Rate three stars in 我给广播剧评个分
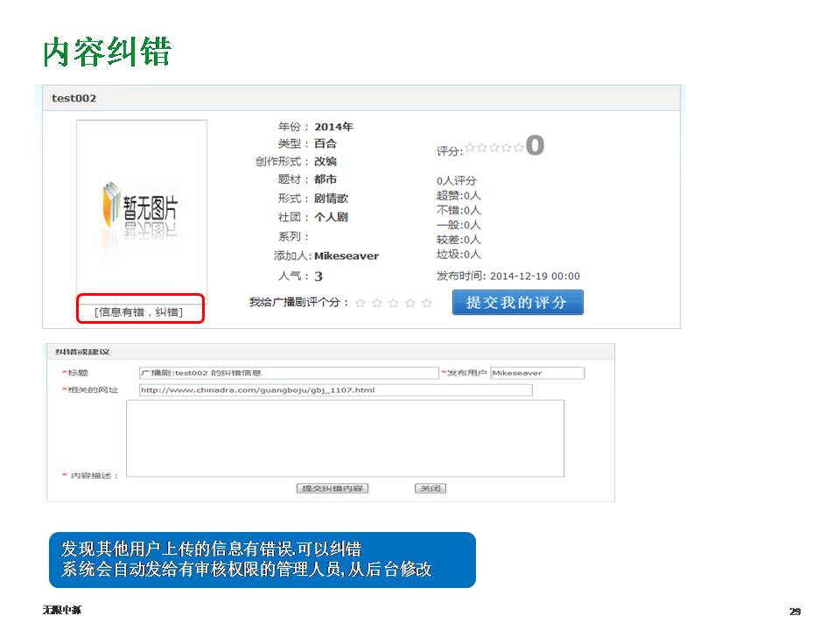The image size is (840, 630). click(394, 304)
